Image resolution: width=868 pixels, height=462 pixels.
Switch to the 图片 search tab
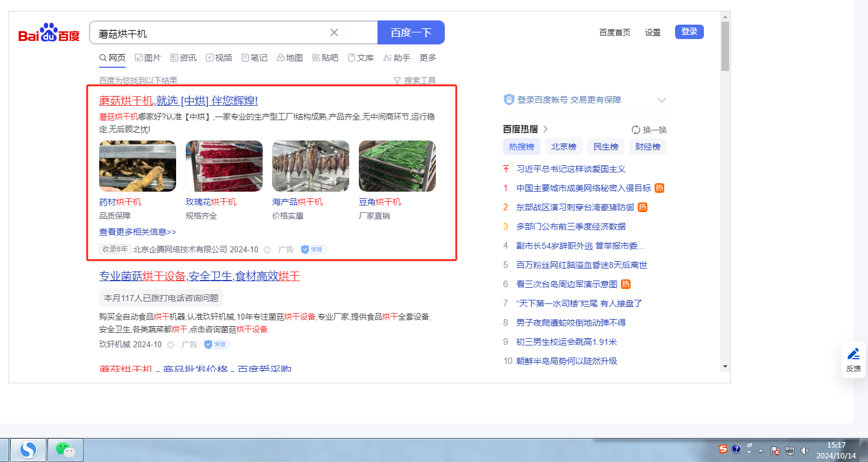pos(148,58)
